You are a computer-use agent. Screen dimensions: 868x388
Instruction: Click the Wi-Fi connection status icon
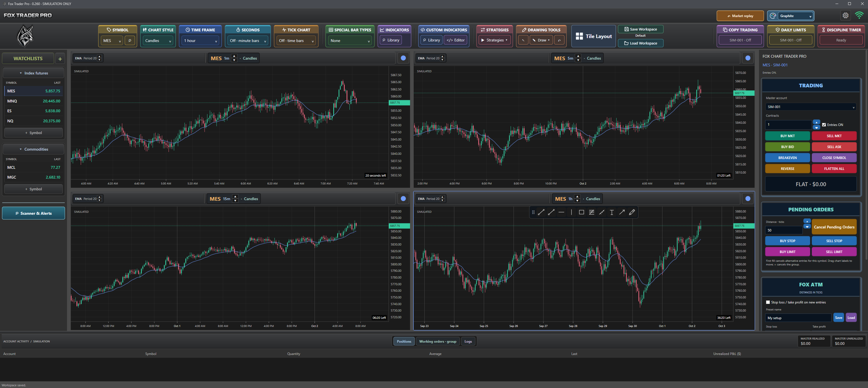tap(859, 15)
